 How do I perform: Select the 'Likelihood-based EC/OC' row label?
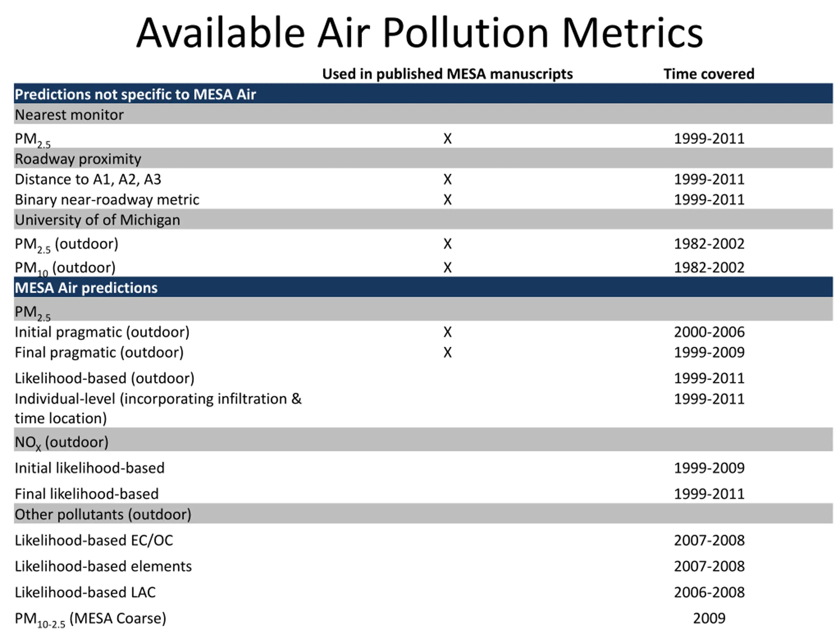(x=94, y=540)
